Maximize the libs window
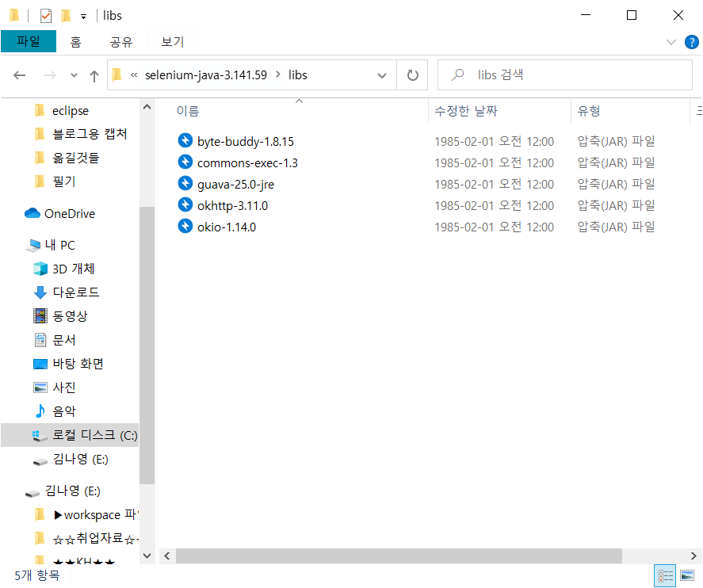 [631, 15]
